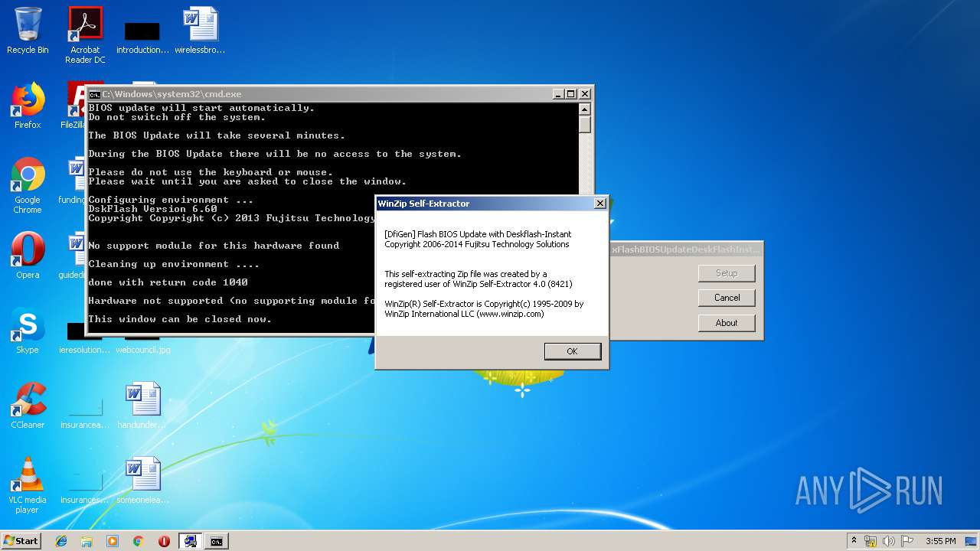The height and width of the screenshot is (551, 980).
Task: Open the wirelessbro Word document icon
Action: pos(200,31)
